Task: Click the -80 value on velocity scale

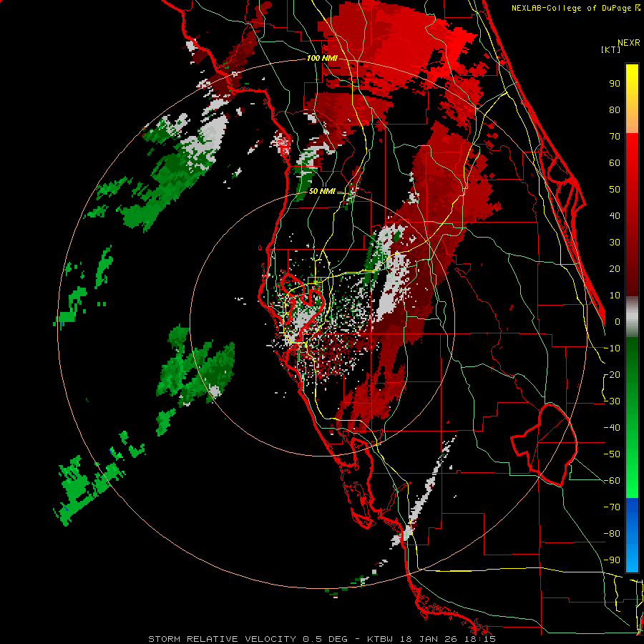Action: (x=612, y=534)
